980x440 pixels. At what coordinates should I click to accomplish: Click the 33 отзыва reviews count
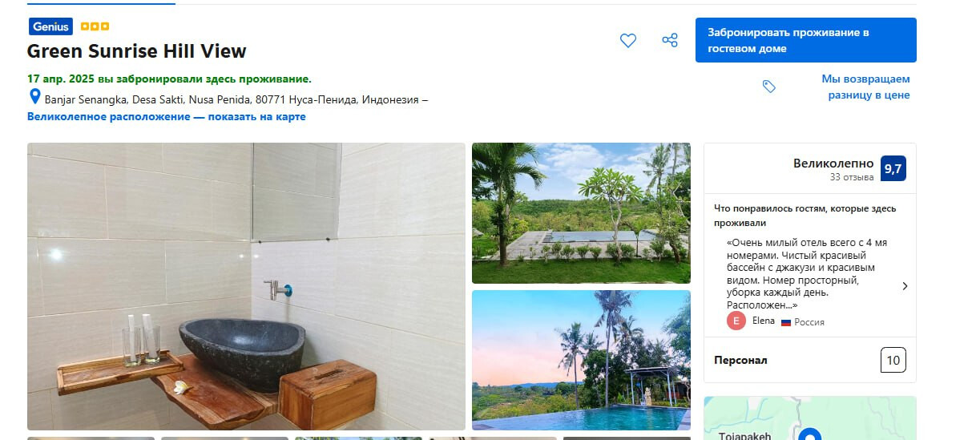click(852, 177)
